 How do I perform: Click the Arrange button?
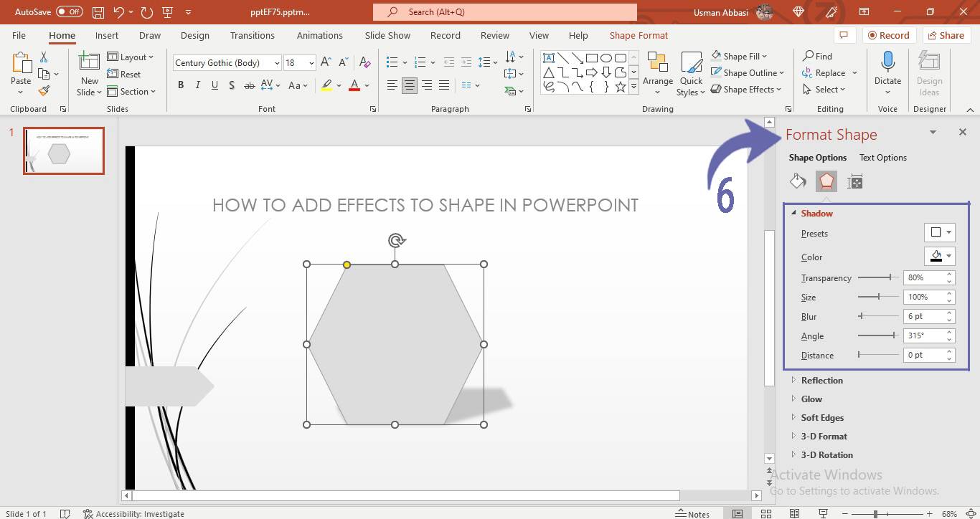(x=658, y=73)
